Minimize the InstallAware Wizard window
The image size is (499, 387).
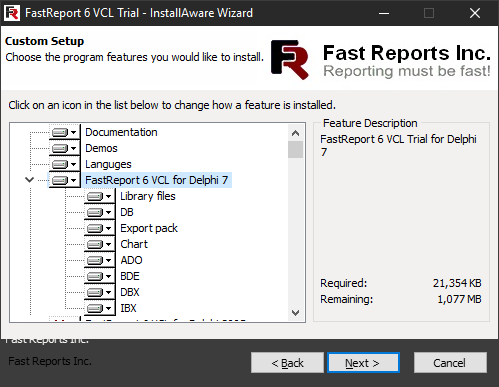[384, 13]
